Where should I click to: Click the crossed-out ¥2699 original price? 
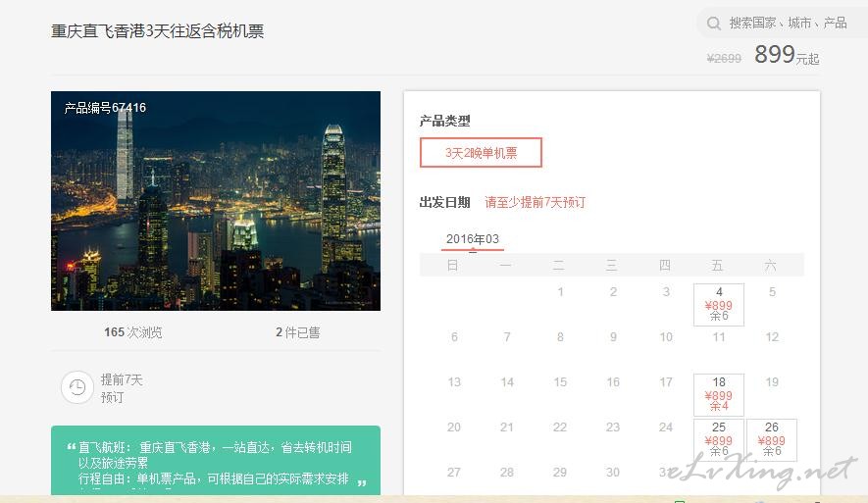(x=724, y=59)
